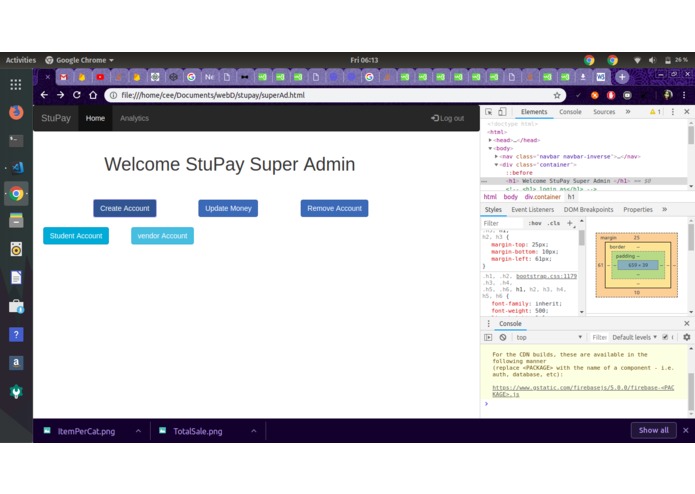Open the Analytics nav item
This screenshot has width=695, height=494.
pos(134,118)
